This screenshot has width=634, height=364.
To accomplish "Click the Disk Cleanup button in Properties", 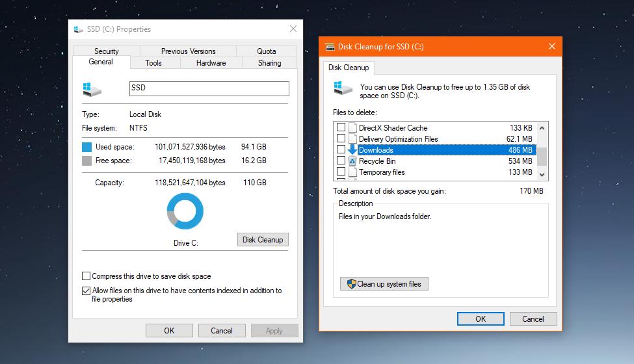I will pos(263,240).
